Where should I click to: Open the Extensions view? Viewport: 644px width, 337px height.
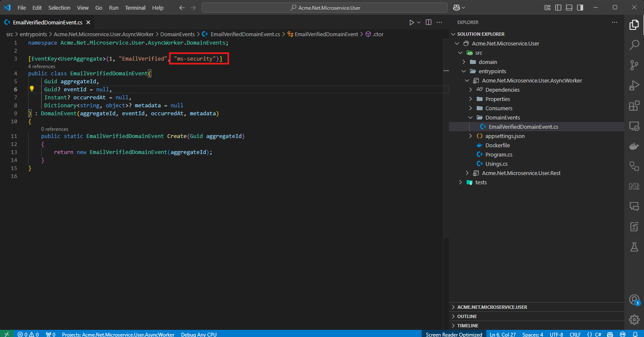(x=634, y=106)
